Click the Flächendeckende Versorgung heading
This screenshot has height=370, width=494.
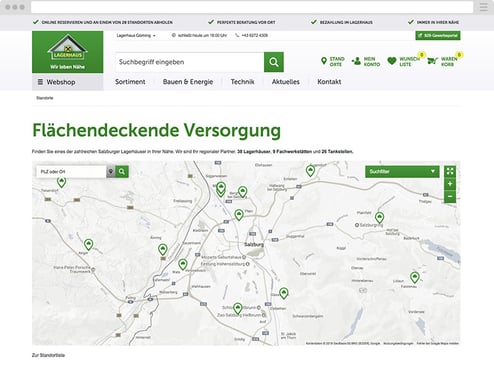156,130
